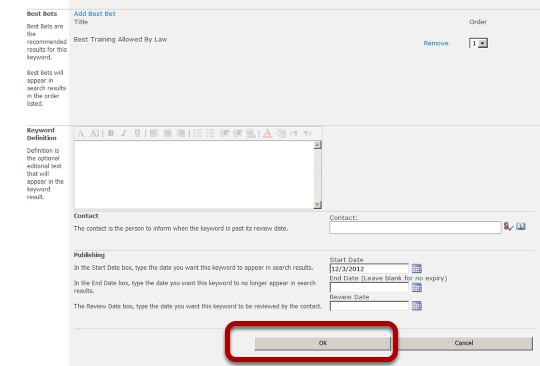Viewport: 540px width, 366px height.
Task: Open the font size tool in toolbar
Action: (94, 133)
